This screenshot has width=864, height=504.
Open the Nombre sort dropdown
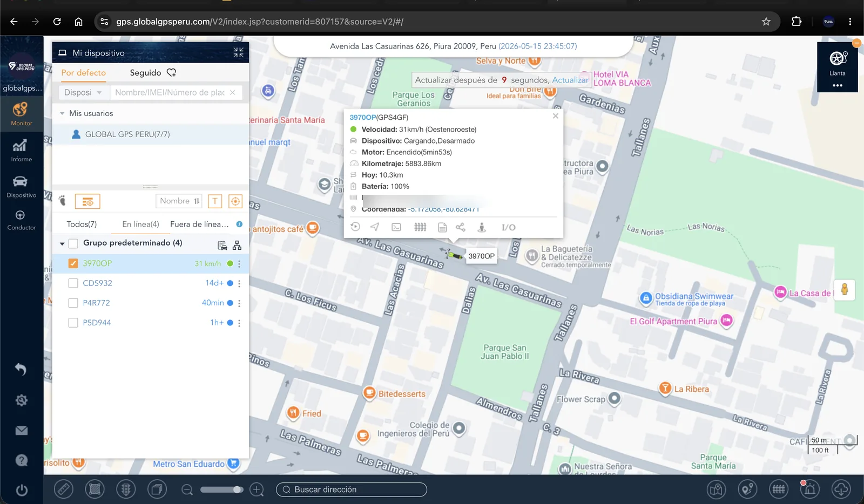pos(179,201)
